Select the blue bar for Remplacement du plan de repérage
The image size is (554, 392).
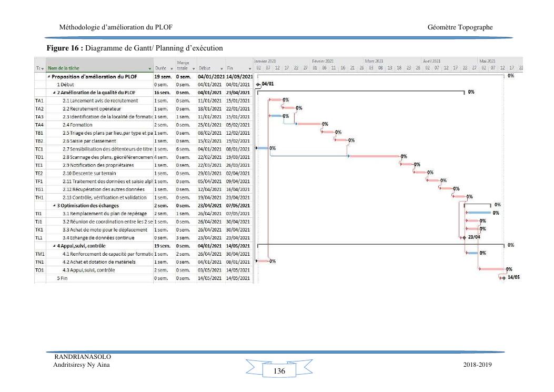478,213
